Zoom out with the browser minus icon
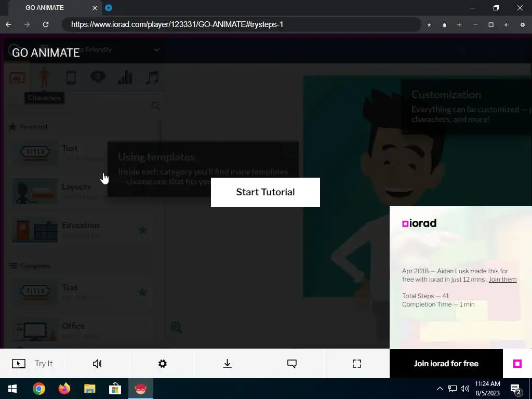 (475, 25)
